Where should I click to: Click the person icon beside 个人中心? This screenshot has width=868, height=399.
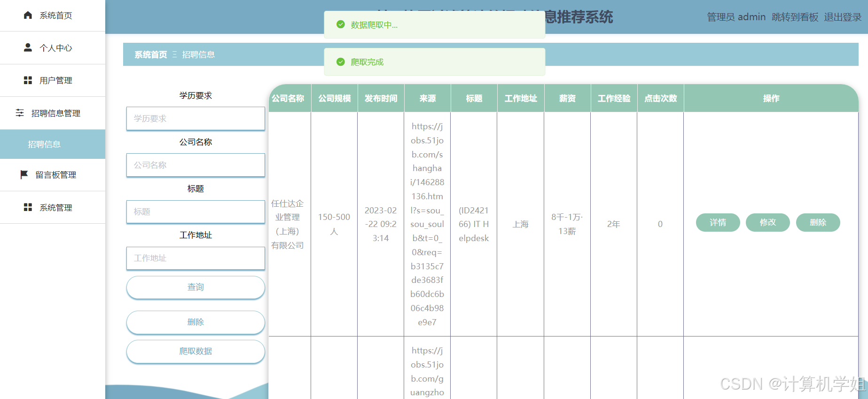[x=28, y=47]
